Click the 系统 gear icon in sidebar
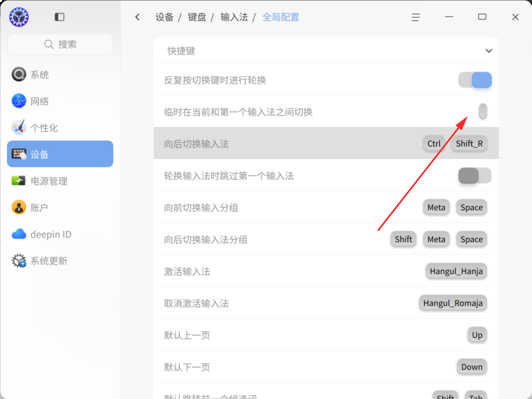Image resolution: width=532 pixels, height=399 pixels. point(19,74)
